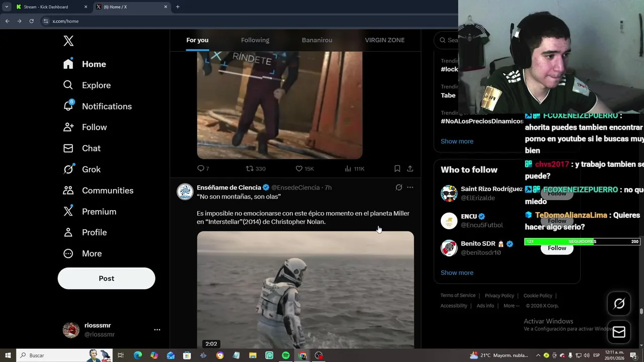Go back in the browser
This screenshot has height=362, width=644.
click(7, 21)
